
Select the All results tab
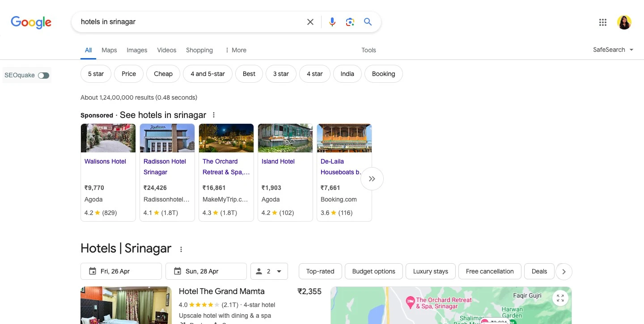pos(89,50)
